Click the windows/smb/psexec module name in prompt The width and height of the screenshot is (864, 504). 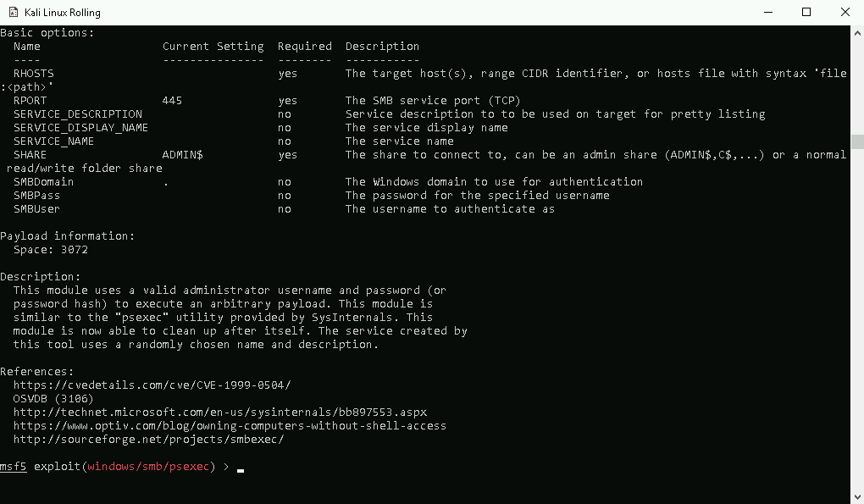click(148, 467)
